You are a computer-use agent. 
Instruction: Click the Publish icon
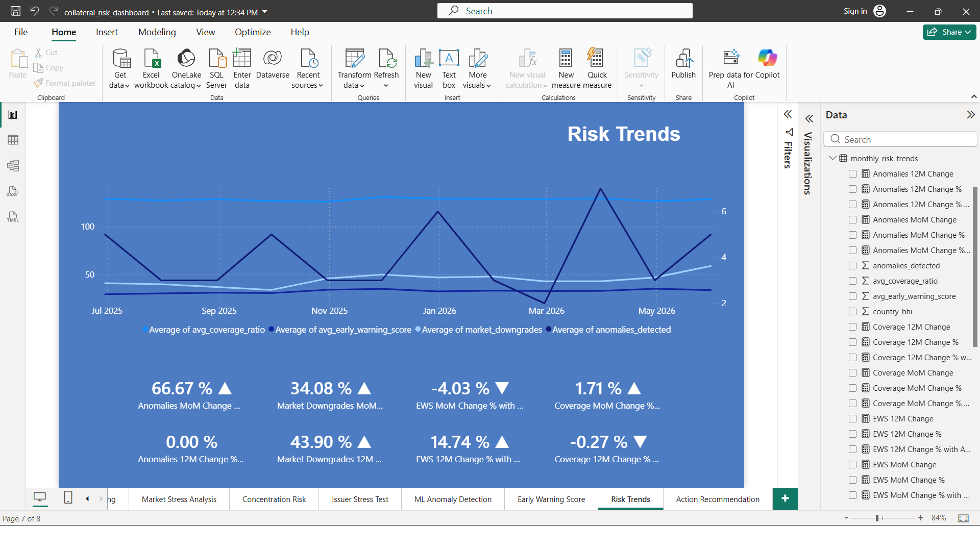684,58
